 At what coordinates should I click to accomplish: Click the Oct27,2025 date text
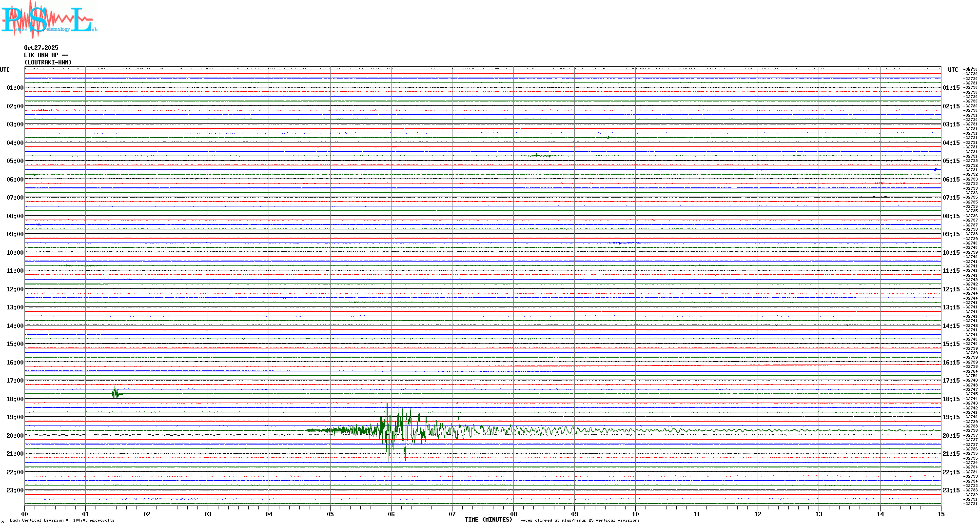click(x=41, y=48)
